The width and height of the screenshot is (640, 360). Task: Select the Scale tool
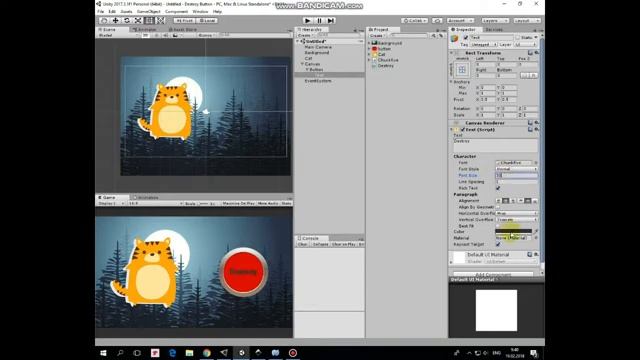138,20
